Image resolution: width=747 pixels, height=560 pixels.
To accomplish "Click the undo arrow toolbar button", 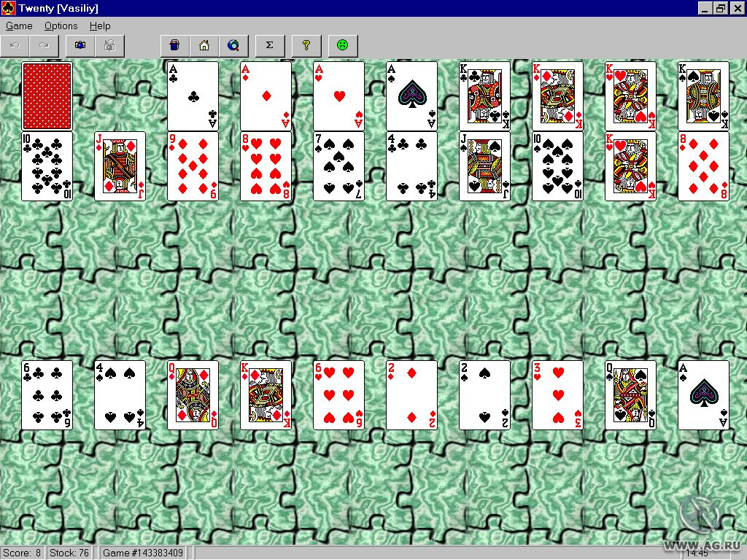I will (x=15, y=46).
